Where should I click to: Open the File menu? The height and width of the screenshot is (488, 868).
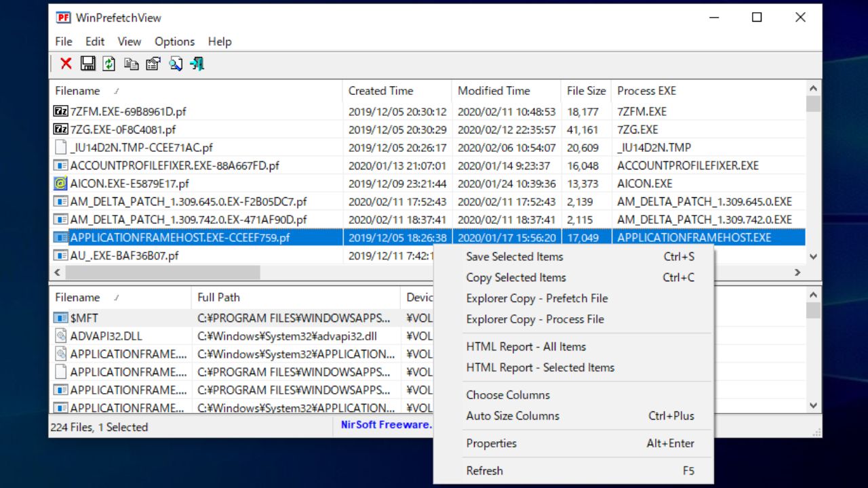pos(64,41)
